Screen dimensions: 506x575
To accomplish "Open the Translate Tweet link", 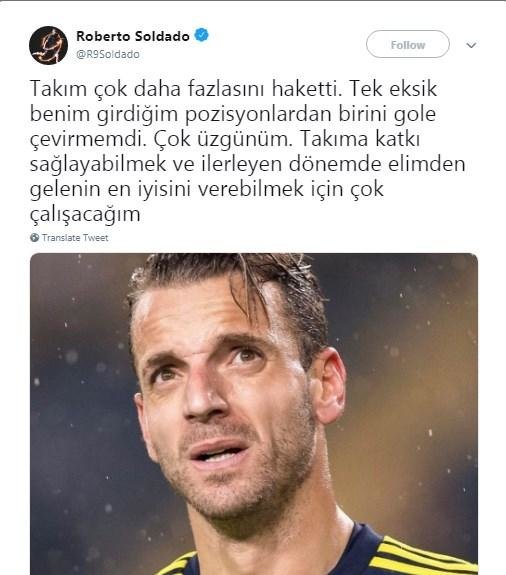I will click(75, 238).
